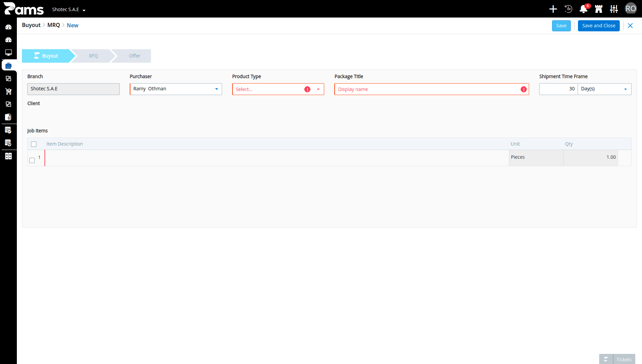Screen dimensions: 642x364
Task: Open the RO user avatar menu
Action: (x=631, y=9)
